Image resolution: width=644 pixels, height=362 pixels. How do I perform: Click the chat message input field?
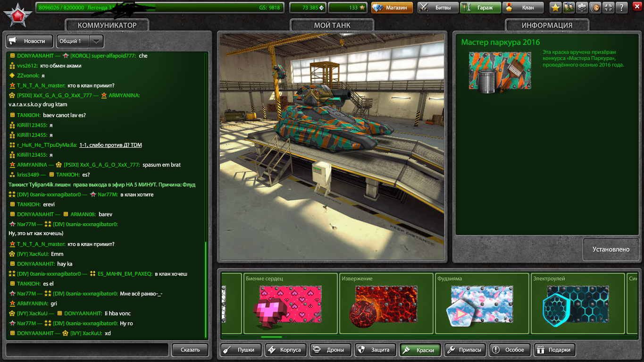click(x=87, y=350)
